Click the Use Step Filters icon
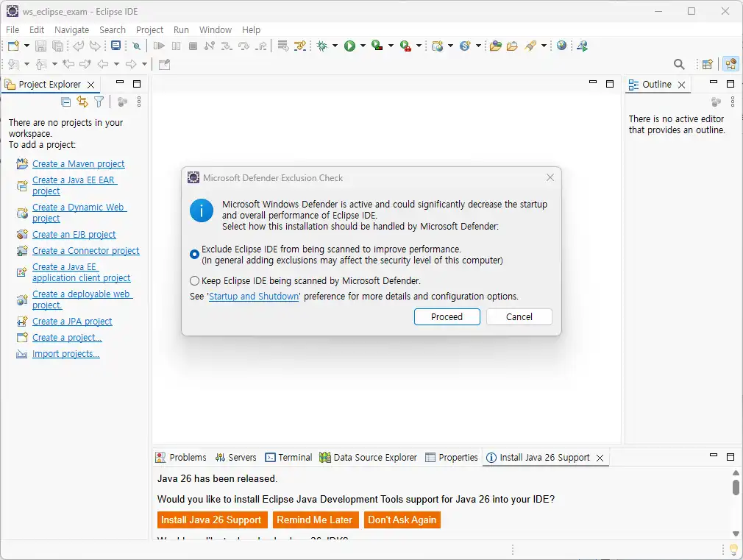 [x=300, y=46]
